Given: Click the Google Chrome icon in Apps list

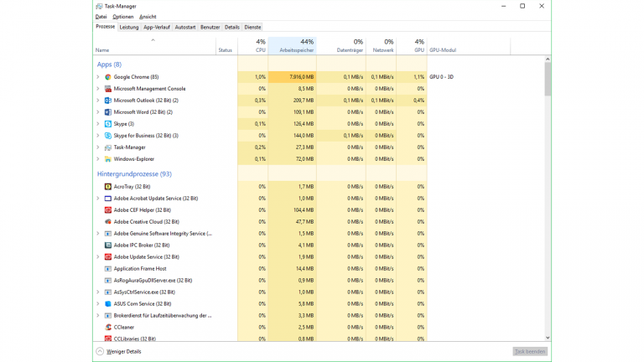Looking at the screenshot, I should tap(108, 77).
